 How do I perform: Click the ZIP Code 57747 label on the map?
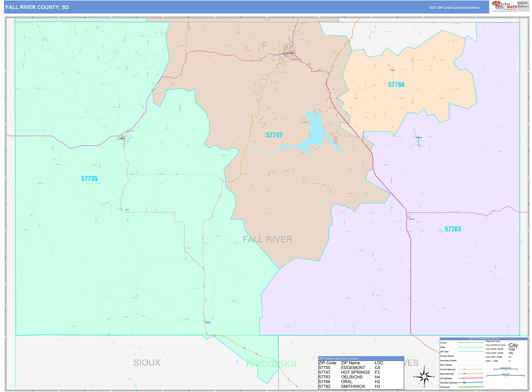click(274, 135)
